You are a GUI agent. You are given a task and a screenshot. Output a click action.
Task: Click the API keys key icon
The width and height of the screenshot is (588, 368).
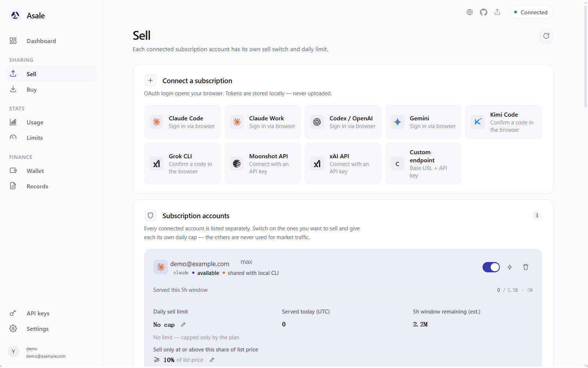coord(13,313)
